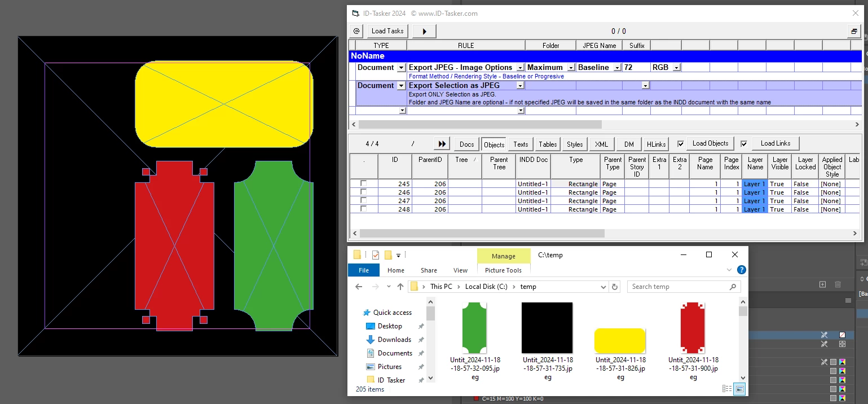Open the Baseline format dropdown

[617, 68]
